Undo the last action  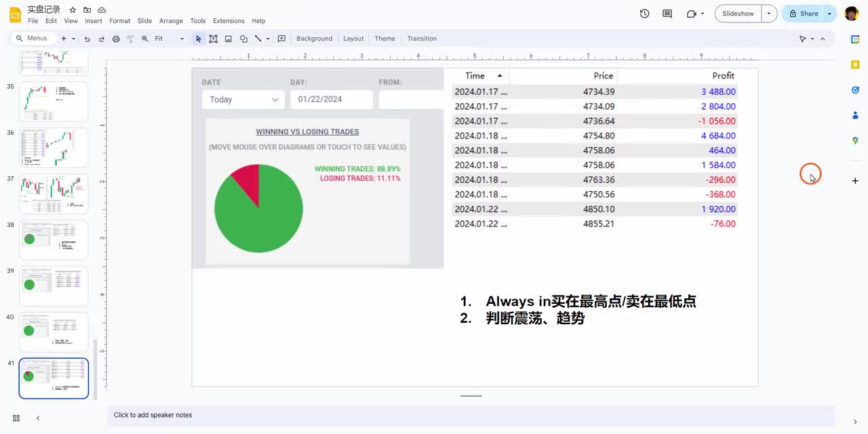[87, 39]
